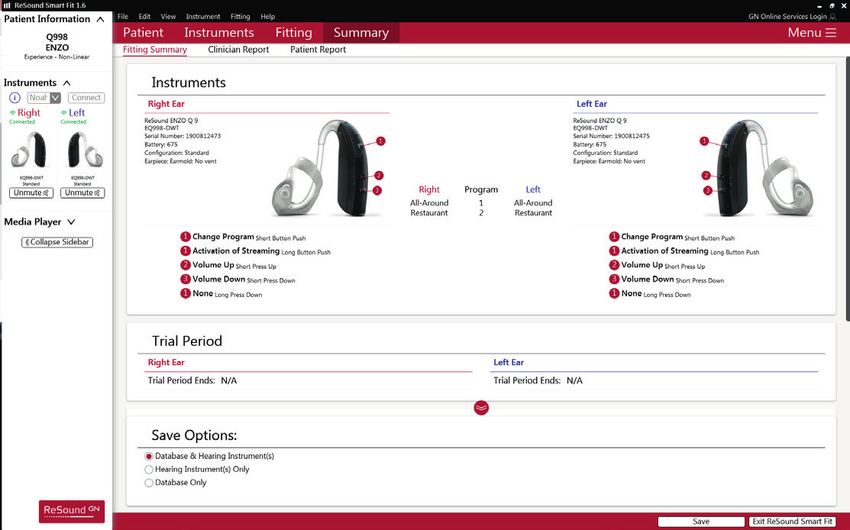Viewport: 850px width, 530px height.
Task: Click the right instrument connected signal icon
Action: coord(12,113)
